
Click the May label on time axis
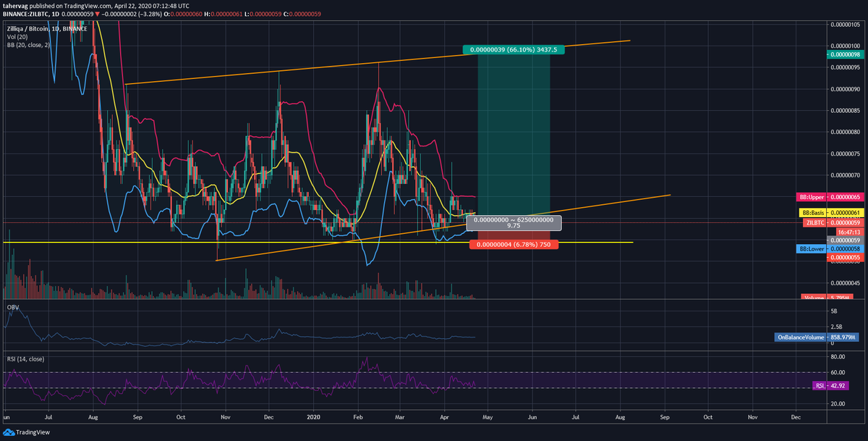[488, 418]
